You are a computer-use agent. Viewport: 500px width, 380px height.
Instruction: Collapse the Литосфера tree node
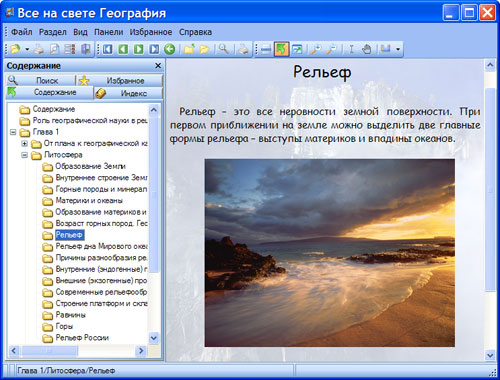coord(24,155)
